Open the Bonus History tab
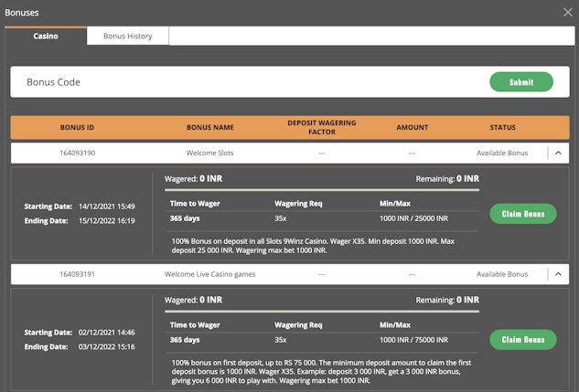Screen dimensions: 579x392 (x=128, y=37)
